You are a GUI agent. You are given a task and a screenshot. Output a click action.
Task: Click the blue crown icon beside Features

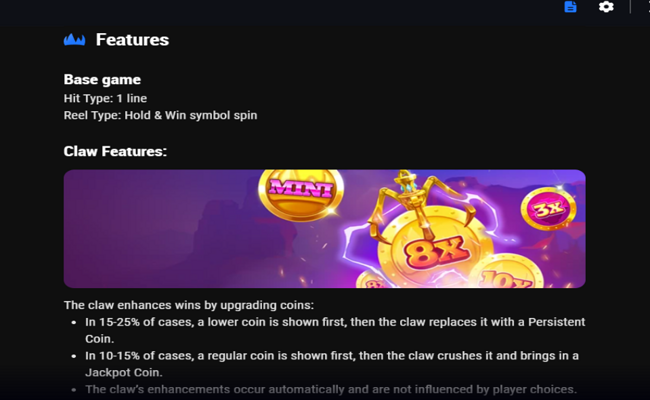tap(75, 40)
